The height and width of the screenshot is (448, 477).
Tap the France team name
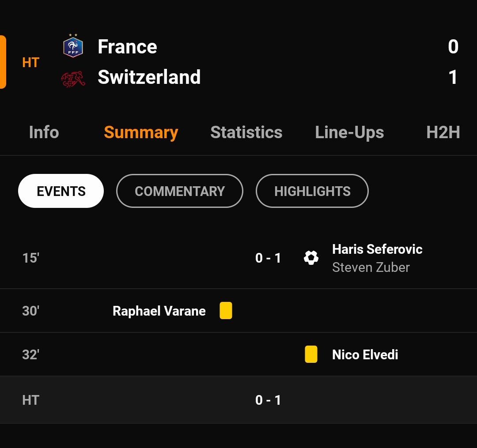(x=127, y=46)
